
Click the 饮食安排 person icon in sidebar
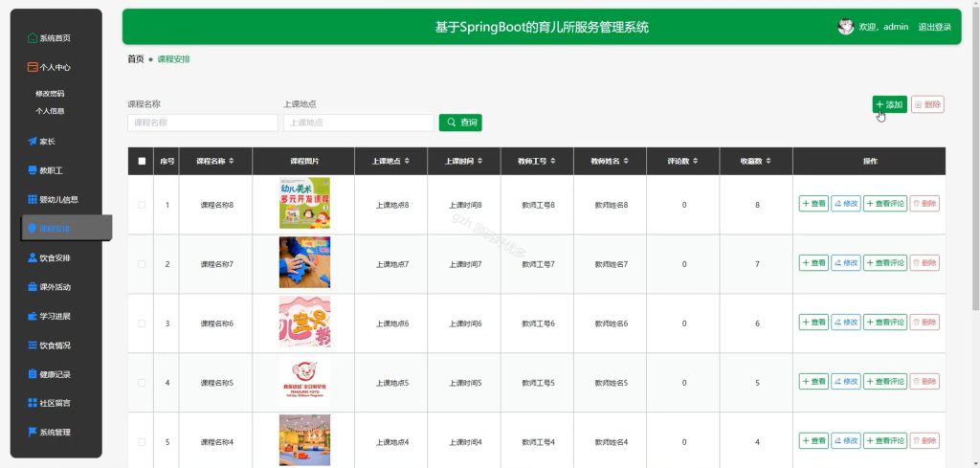click(x=33, y=257)
